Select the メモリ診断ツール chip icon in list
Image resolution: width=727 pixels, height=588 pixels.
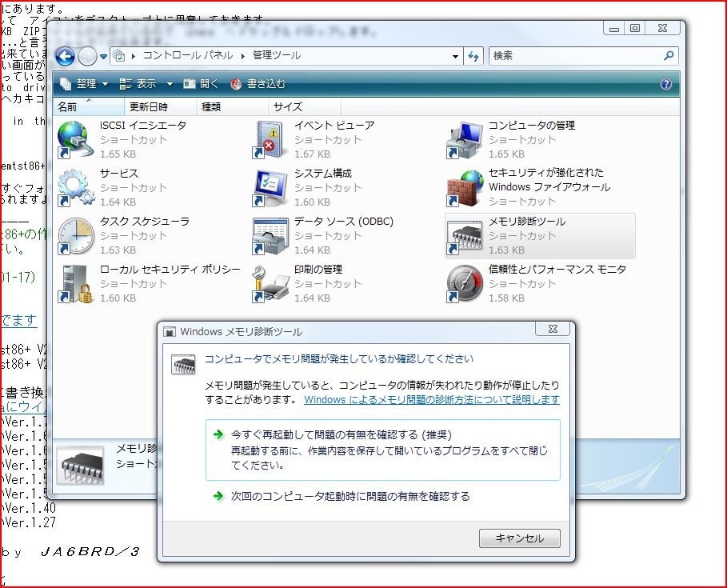465,237
